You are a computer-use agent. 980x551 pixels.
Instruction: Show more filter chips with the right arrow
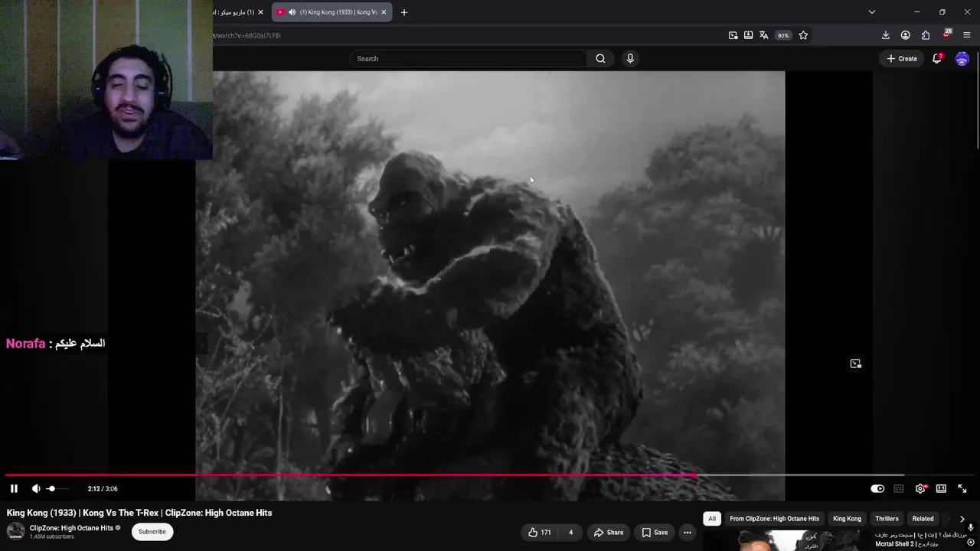pyautogui.click(x=962, y=519)
